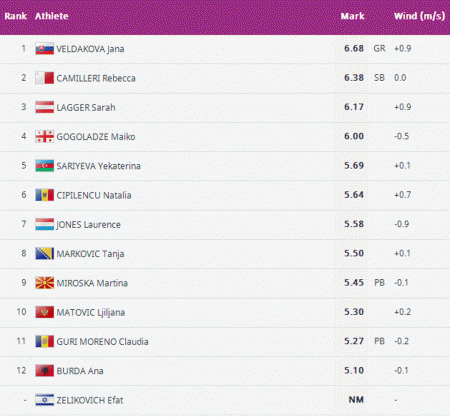Screen dimensions: 450x417
Task: Open athlete name GURI MORENO Claudia
Action: 102,342
